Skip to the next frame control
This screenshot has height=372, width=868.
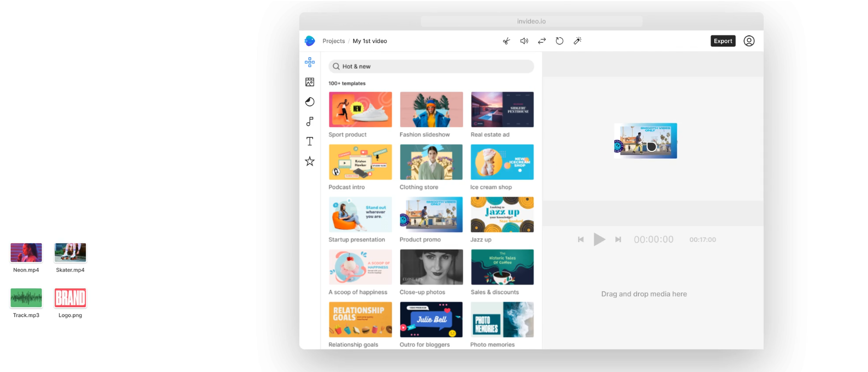click(618, 239)
